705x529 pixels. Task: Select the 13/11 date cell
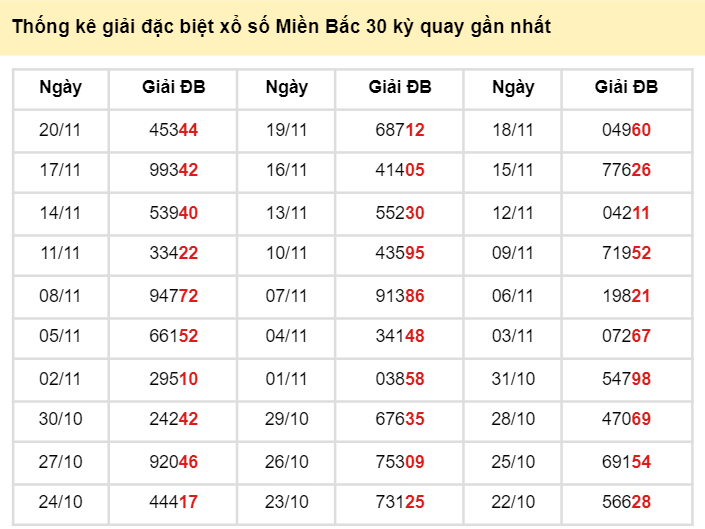[x=286, y=212]
